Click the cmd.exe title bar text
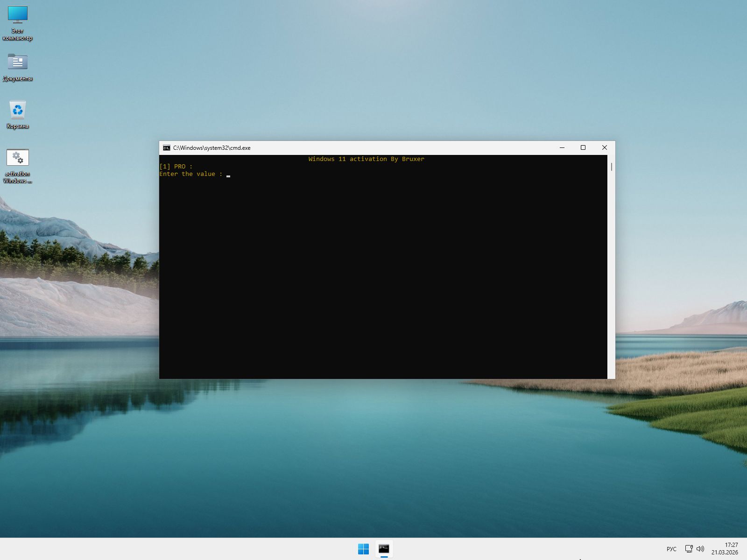 pos(211,148)
